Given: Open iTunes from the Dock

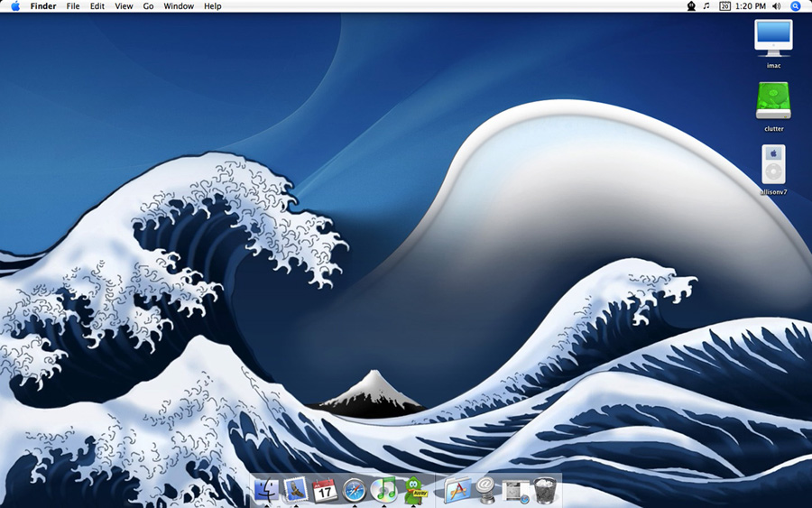Looking at the screenshot, I should click(384, 490).
